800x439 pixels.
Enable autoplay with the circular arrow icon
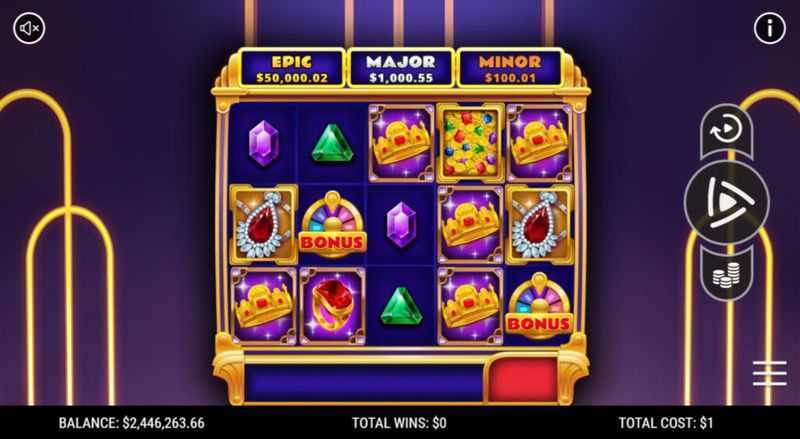tap(727, 130)
